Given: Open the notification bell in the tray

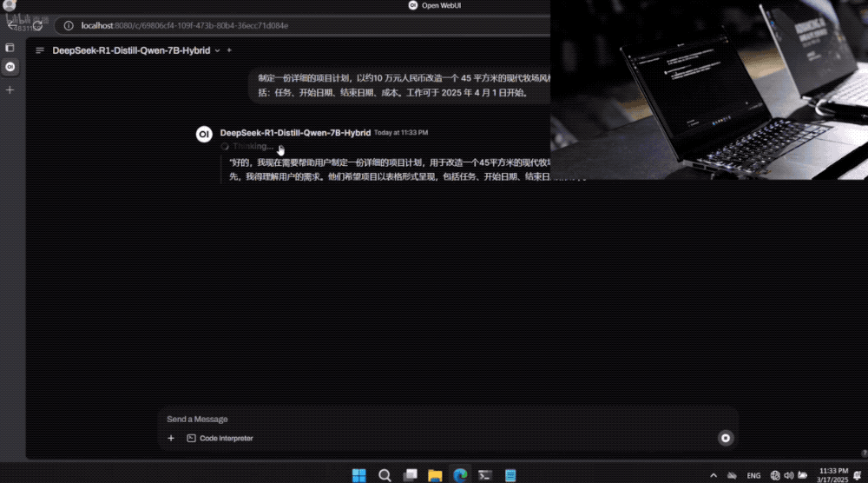Looking at the screenshot, I should (x=858, y=475).
